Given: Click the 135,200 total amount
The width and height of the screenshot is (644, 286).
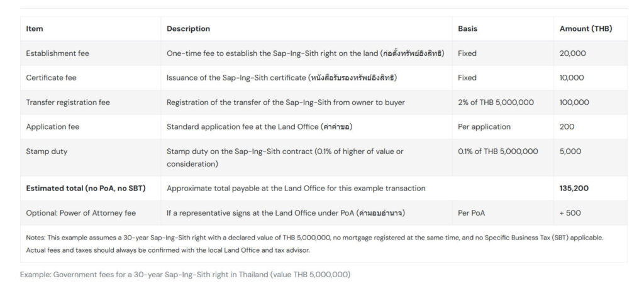Looking at the screenshot, I should [x=574, y=189].
